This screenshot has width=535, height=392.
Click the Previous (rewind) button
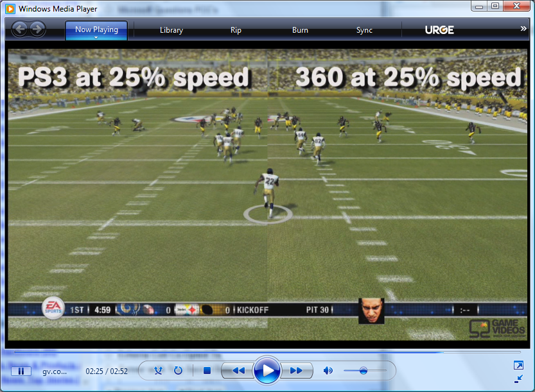tap(238, 371)
